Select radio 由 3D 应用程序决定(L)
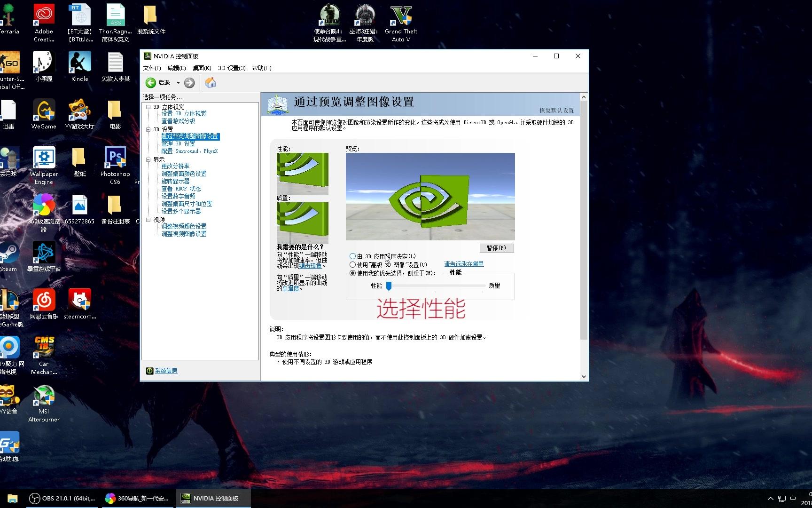This screenshot has width=812, height=508. click(x=352, y=256)
